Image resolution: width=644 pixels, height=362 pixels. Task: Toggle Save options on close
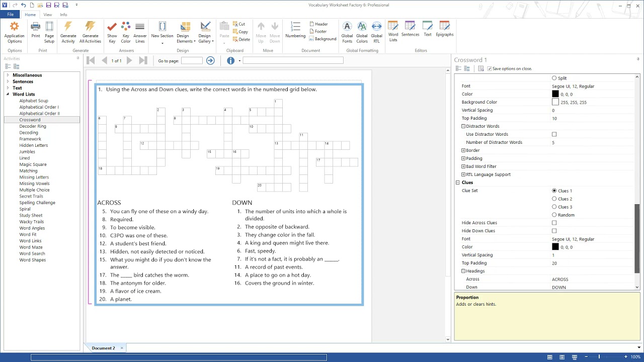tap(490, 68)
